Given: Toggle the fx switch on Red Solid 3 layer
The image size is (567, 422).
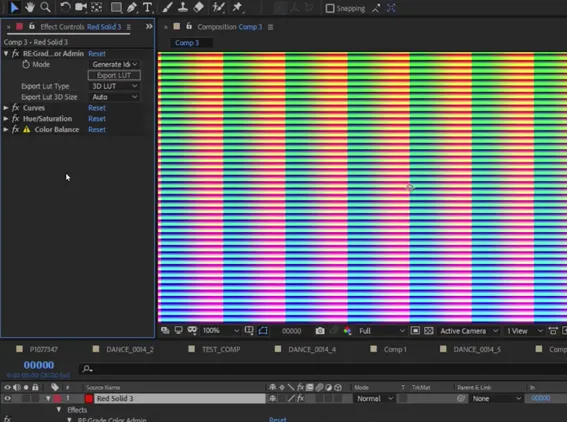Looking at the screenshot, I should [x=300, y=398].
